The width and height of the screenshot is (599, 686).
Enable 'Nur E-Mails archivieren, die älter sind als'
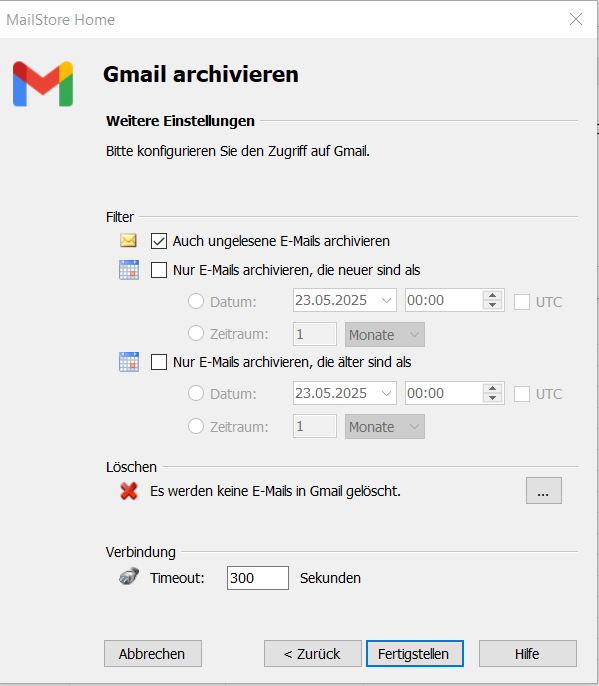point(159,362)
